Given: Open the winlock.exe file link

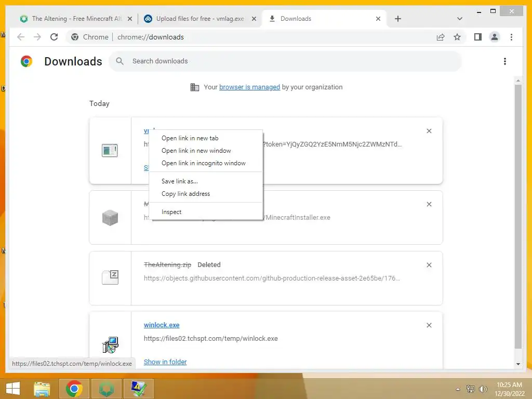Looking at the screenshot, I should click(x=162, y=325).
